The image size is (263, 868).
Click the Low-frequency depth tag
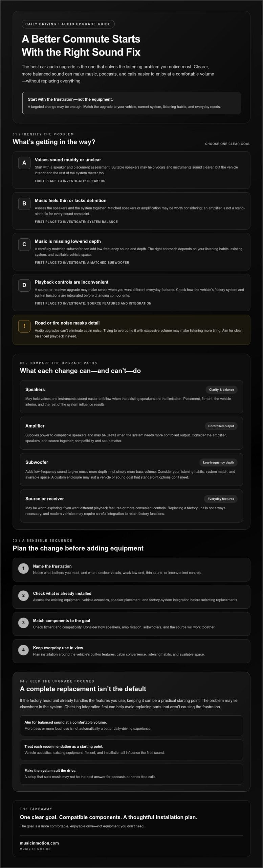[x=218, y=462]
